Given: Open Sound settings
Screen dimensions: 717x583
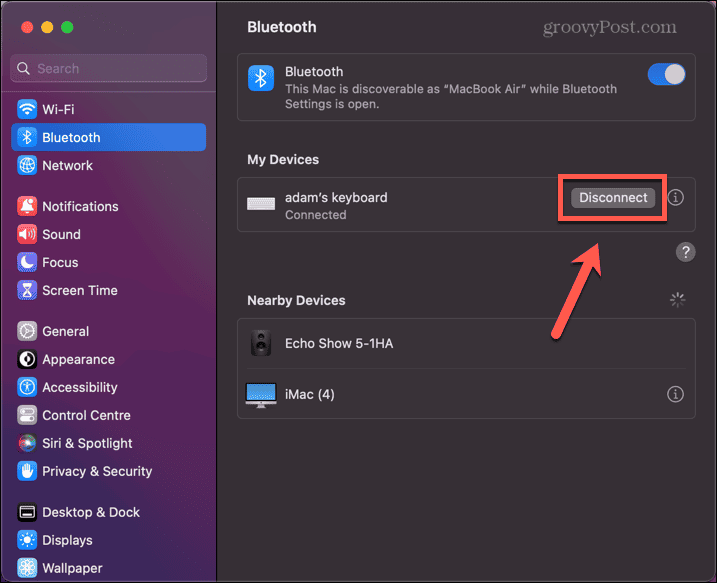Looking at the screenshot, I should coord(108,234).
